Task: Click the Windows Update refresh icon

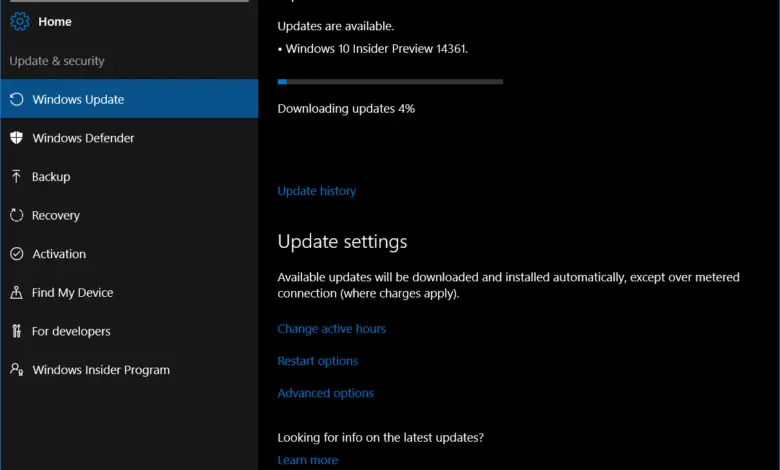Action: pyautogui.click(x=16, y=99)
